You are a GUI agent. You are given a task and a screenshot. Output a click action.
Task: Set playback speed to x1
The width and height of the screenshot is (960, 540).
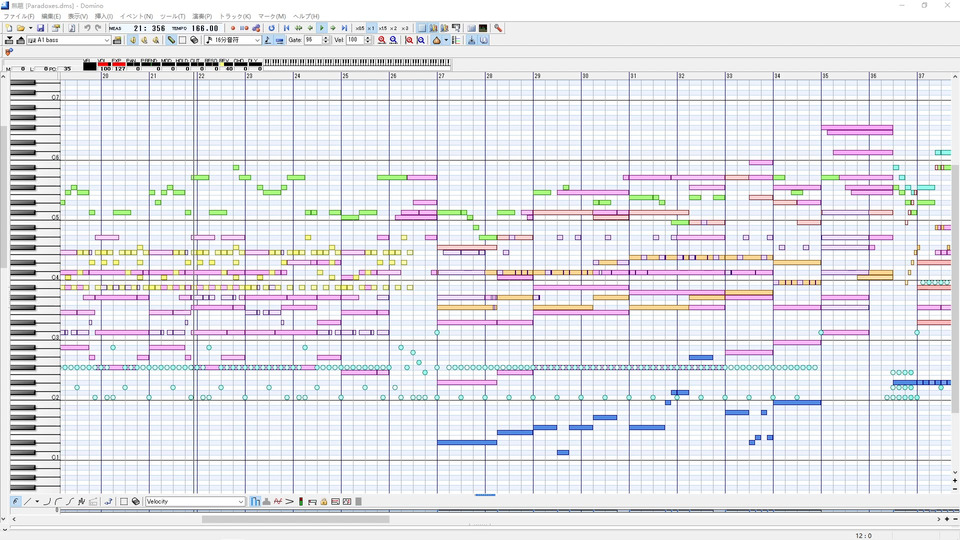click(x=371, y=28)
